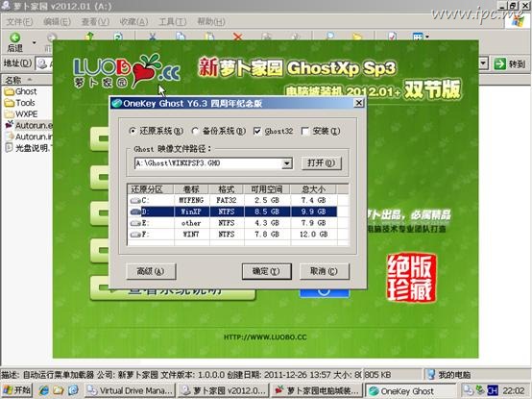Click the 卷标 column header
The image size is (532, 399).
[191, 189]
